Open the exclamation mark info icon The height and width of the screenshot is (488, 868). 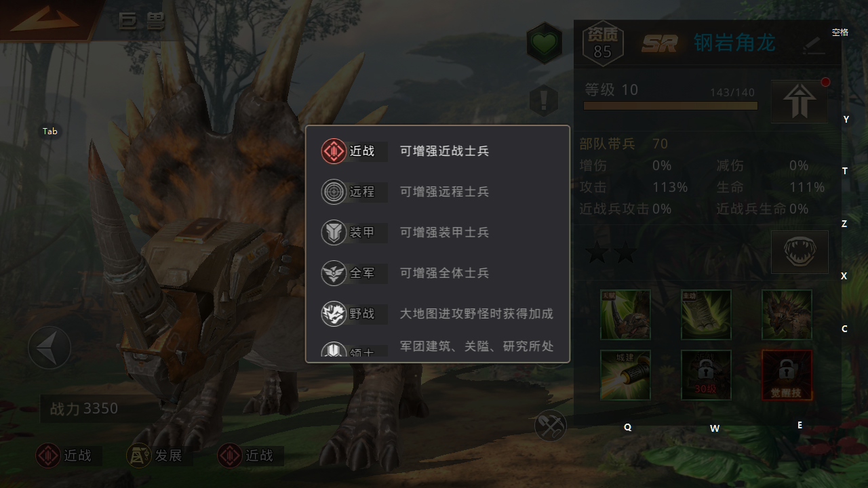point(543,101)
